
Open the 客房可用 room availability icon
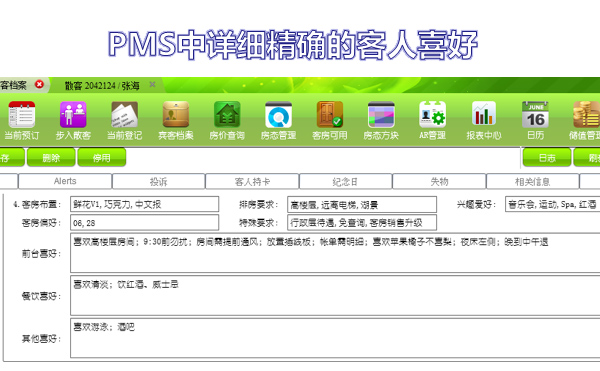coord(330,115)
